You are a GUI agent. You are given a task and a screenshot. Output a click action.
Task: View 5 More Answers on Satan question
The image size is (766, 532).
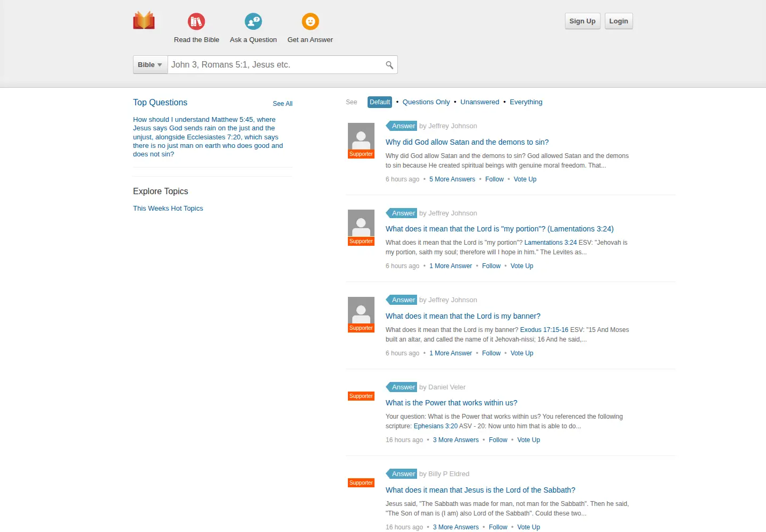(452, 179)
